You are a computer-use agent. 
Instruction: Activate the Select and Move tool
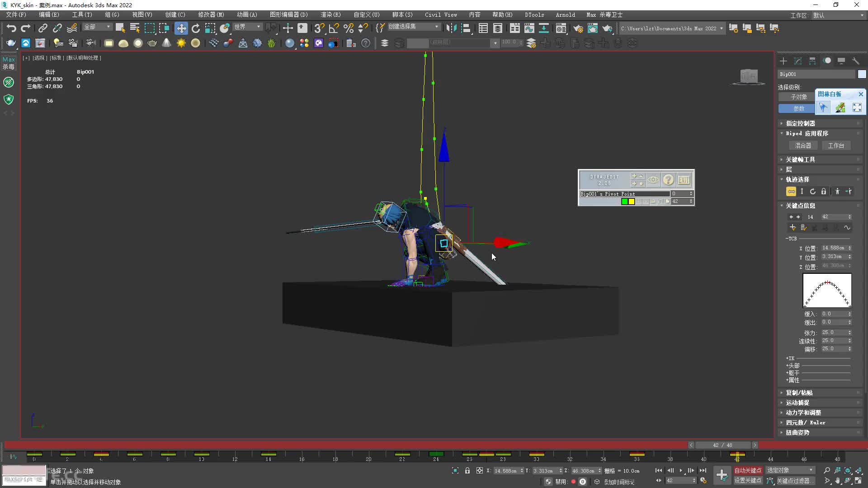181,28
